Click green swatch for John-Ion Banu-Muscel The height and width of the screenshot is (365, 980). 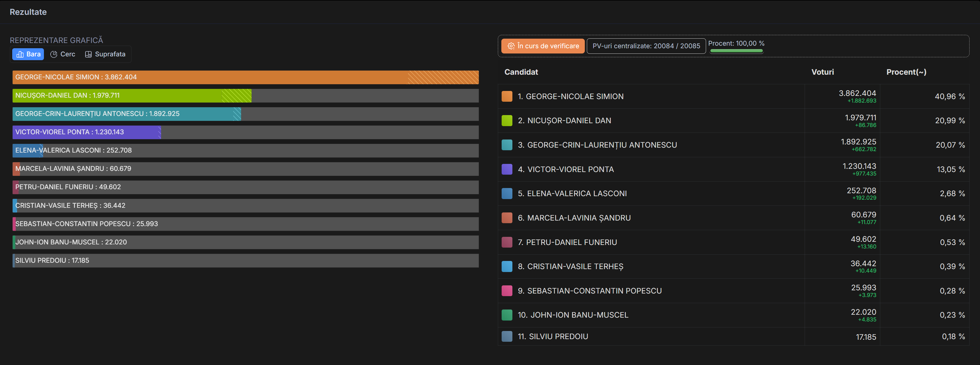tap(507, 315)
